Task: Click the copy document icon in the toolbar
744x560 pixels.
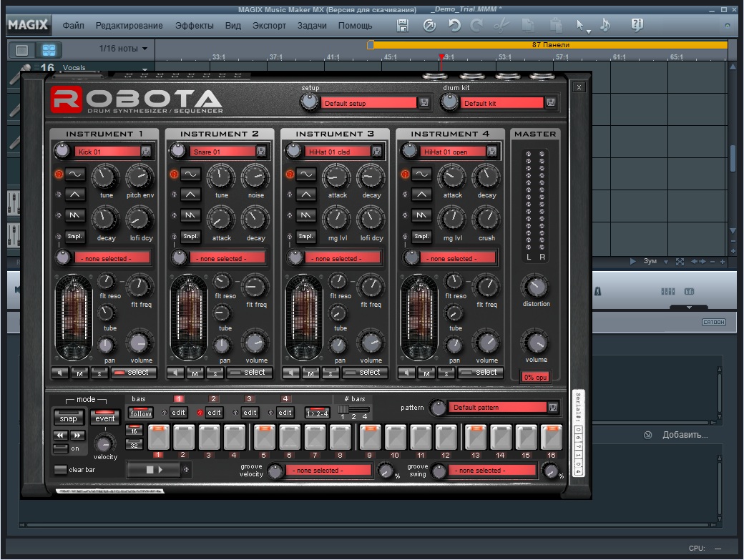Action: [528, 25]
